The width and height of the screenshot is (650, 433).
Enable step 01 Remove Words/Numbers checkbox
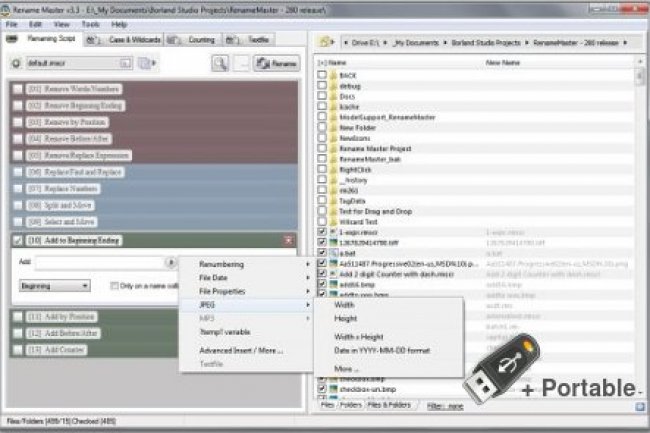click(18, 89)
